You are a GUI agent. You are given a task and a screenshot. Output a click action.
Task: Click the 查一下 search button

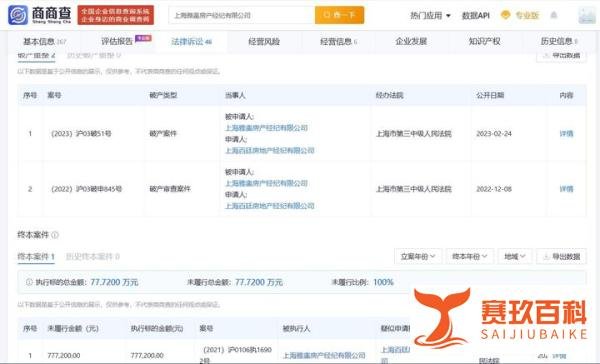pyautogui.click(x=339, y=15)
